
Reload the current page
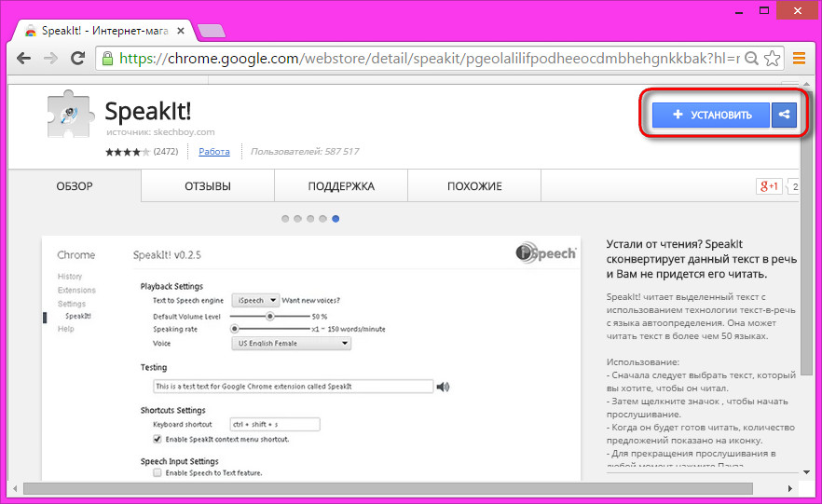click(x=78, y=58)
